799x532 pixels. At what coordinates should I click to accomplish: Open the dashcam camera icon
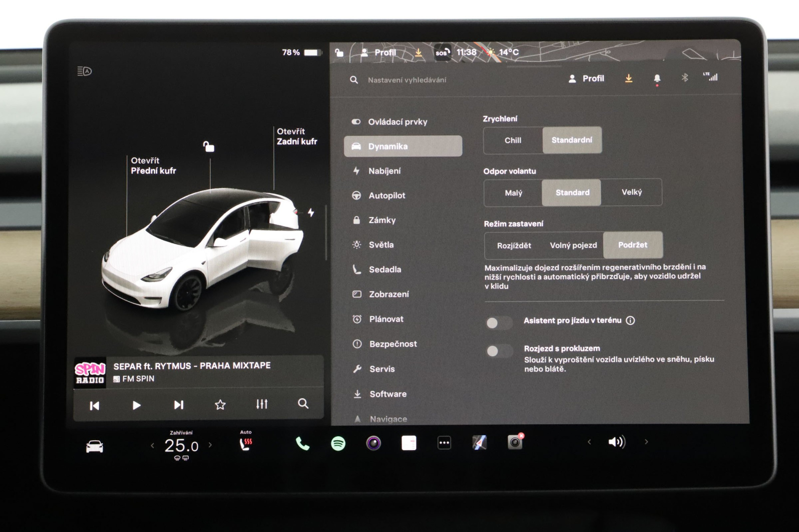point(515,442)
